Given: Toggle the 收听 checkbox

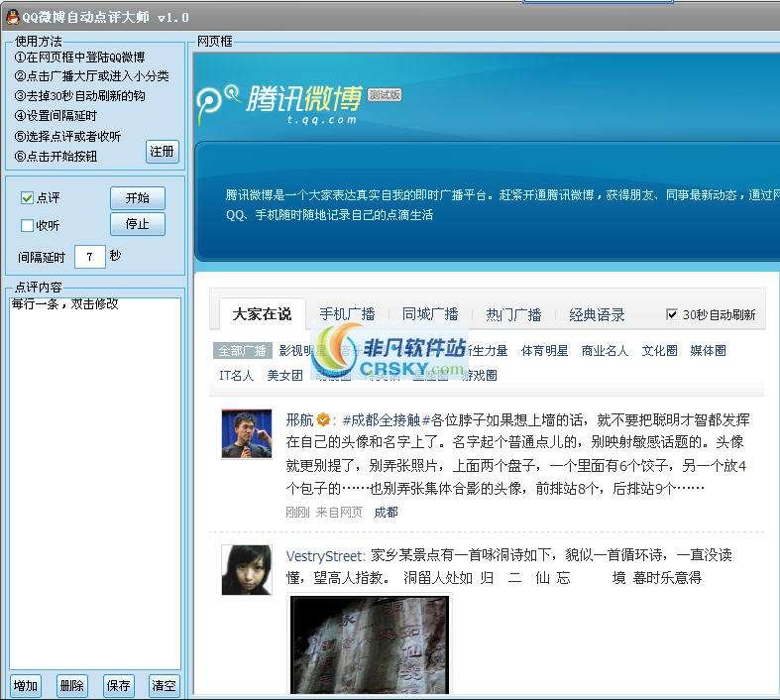Looking at the screenshot, I should [28, 226].
